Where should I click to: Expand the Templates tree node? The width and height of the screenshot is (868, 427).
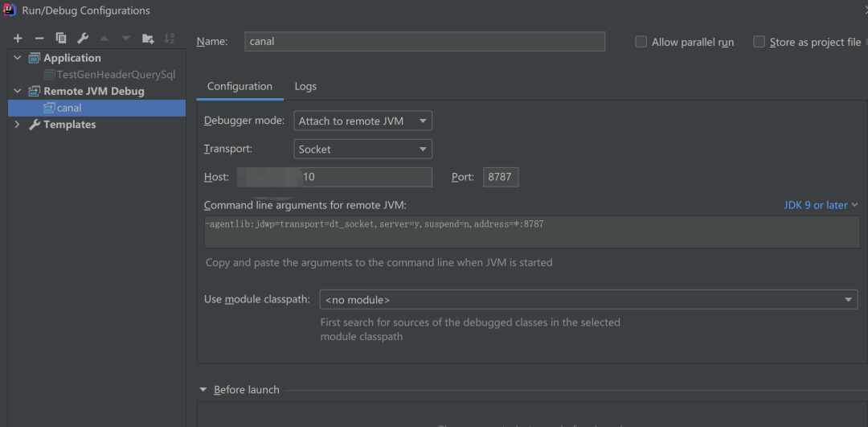coord(18,125)
